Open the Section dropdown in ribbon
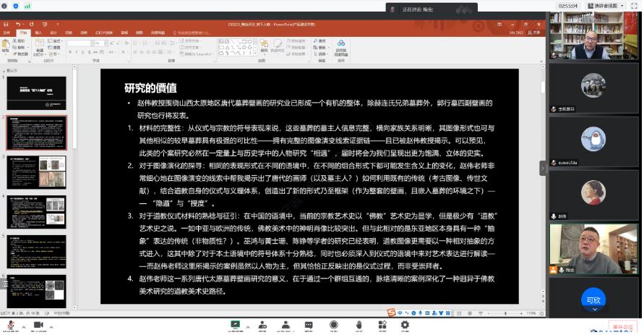Screen dimensions: 644x335 pyautogui.click(x=53, y=54)
